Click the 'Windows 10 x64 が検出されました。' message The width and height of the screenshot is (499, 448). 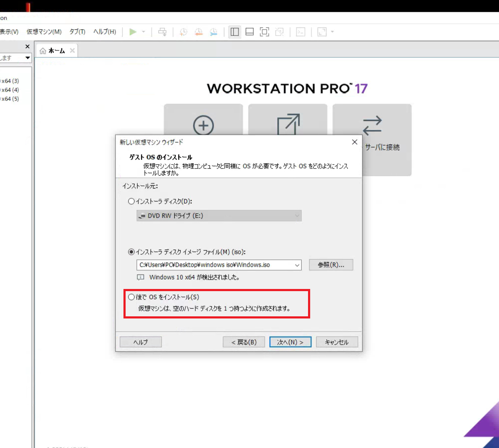coord(194,277)
